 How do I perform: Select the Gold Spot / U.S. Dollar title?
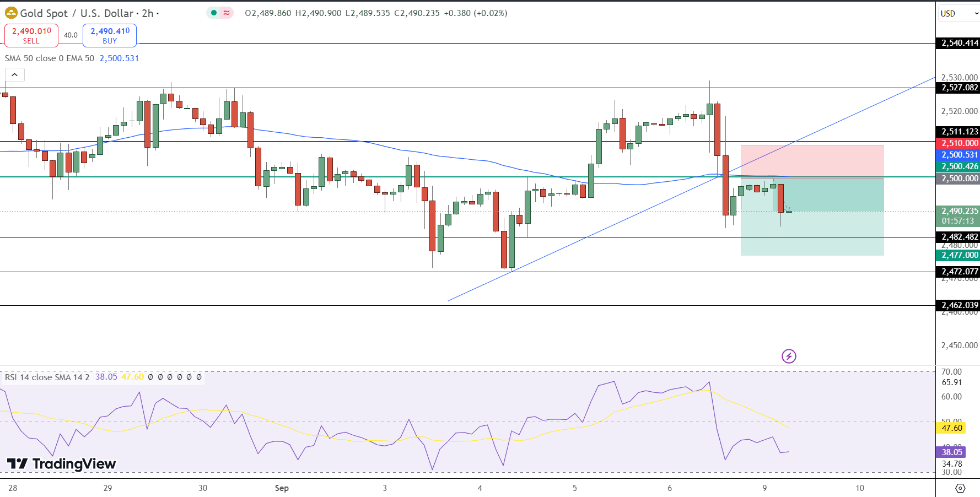[x=77, y=13]
